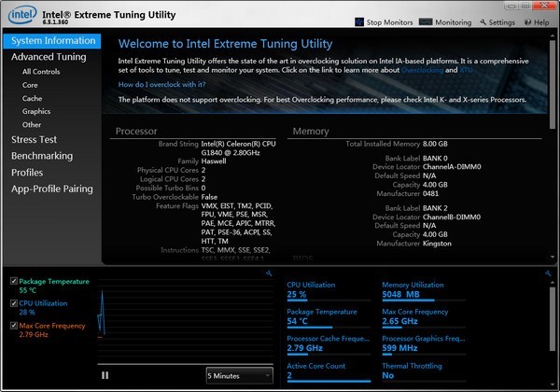
Task: Click the wrench icon above the graph
Action: point(269,273)
